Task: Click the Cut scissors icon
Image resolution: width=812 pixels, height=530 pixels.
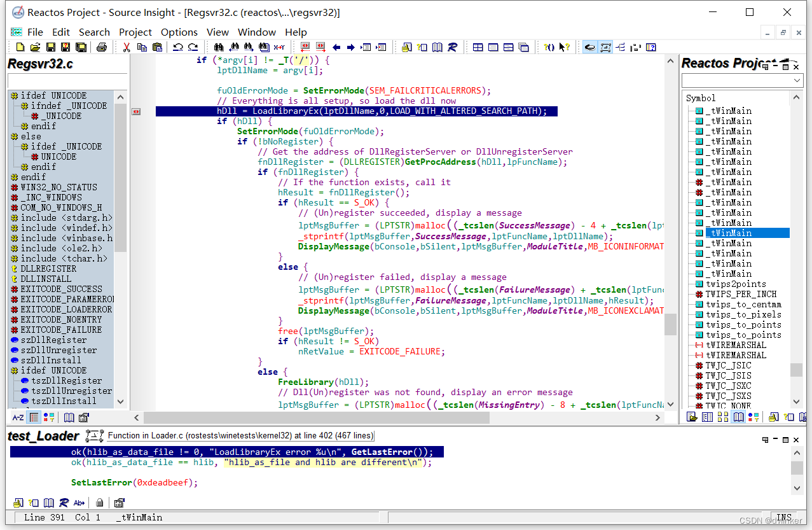Action: (127, 47)
